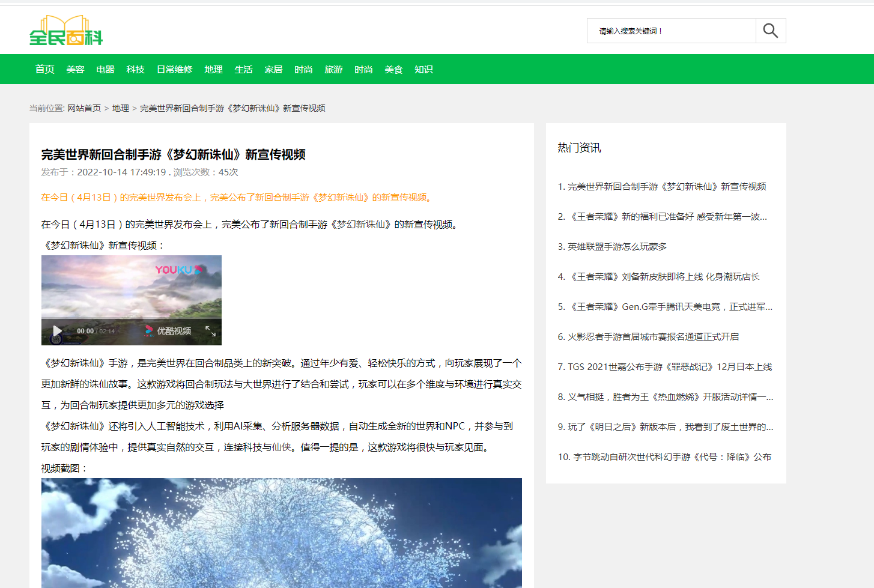The width and height of the screenshot is (874, 588).
Task: Open the 网站首页 breadcrumb link
Action: [83, 108]
